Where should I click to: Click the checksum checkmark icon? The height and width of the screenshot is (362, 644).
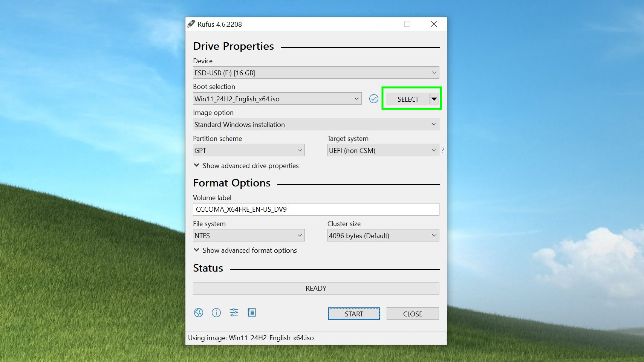click(373, 99)
